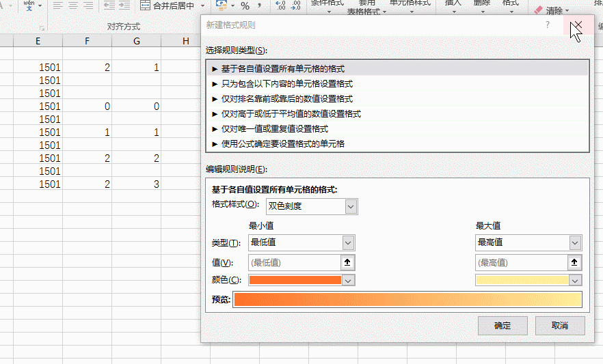This screenshot has height=364, width=603.
Task: Open the 合并后居中 dropdown arrow
Action: coord(202,5)
